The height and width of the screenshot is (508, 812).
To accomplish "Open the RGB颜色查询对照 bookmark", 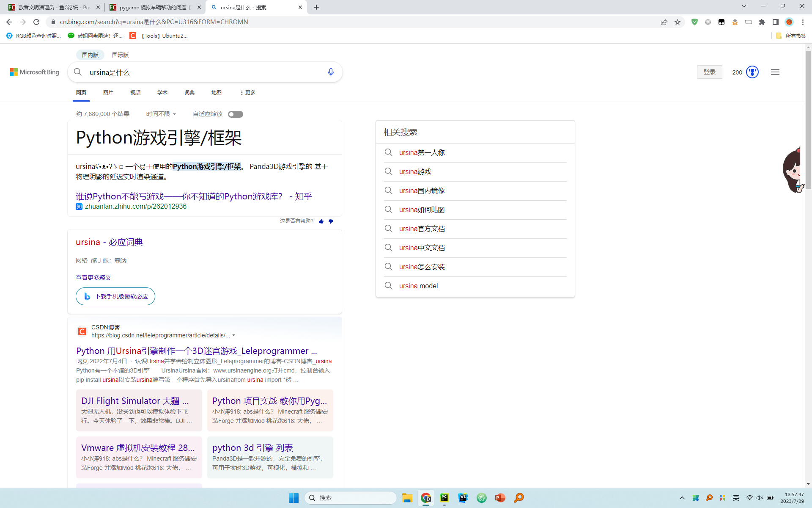I will tap(34, 36).
